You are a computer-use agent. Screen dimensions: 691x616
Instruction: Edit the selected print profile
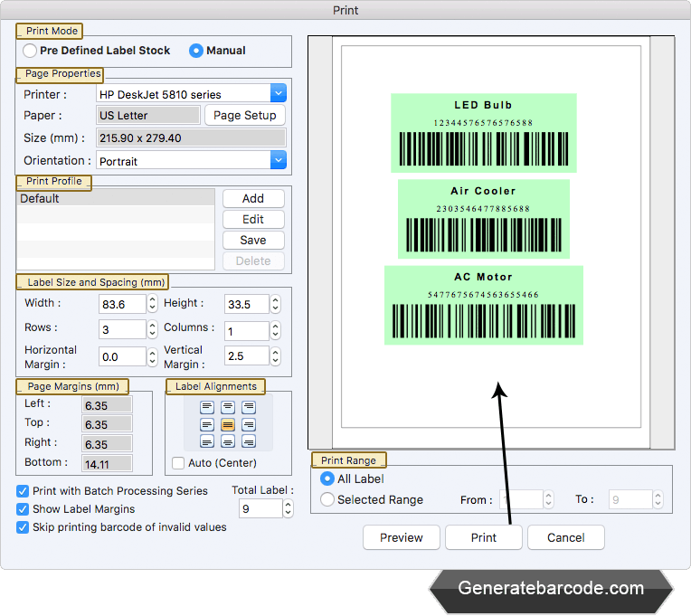[253, 220]
